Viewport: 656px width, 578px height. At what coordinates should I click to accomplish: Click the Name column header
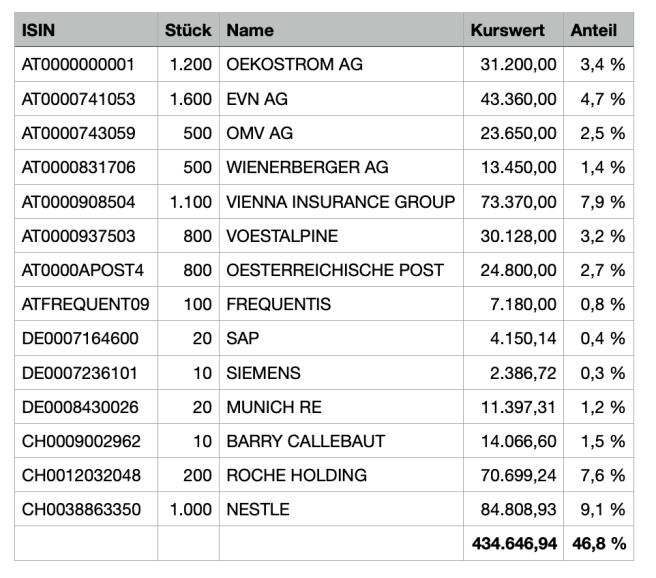coord(250,30)
